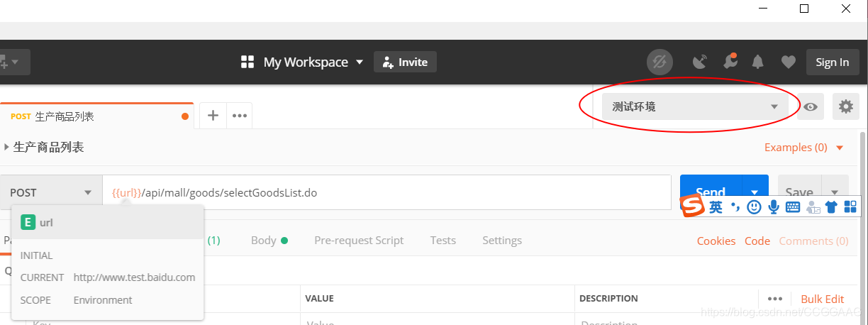Click the vertical scrollbar
The height and width of the screenshot is (325, 868).
coord(862,227)
